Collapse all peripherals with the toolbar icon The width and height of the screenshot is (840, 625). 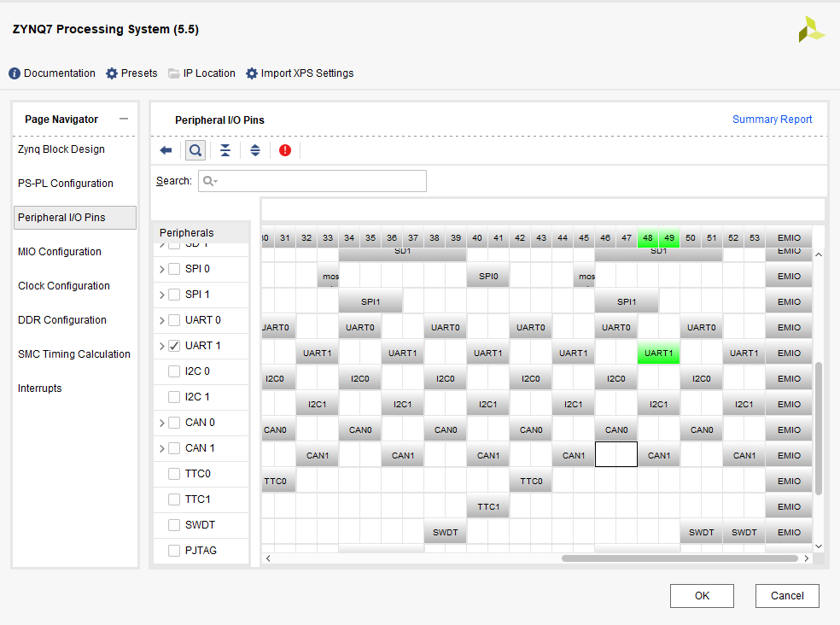(x=225, y=150)
